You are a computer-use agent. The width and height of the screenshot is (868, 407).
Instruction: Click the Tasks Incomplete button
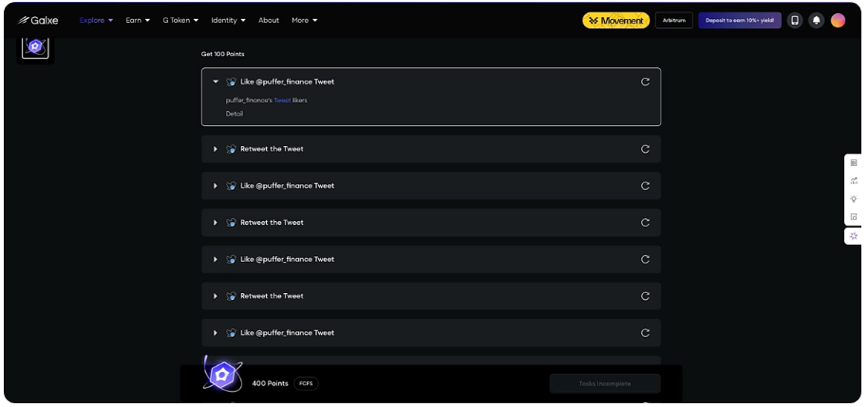[605, 383]
